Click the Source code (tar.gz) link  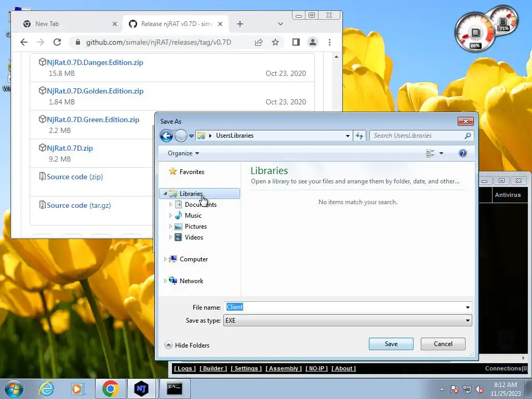coord(79,205)
